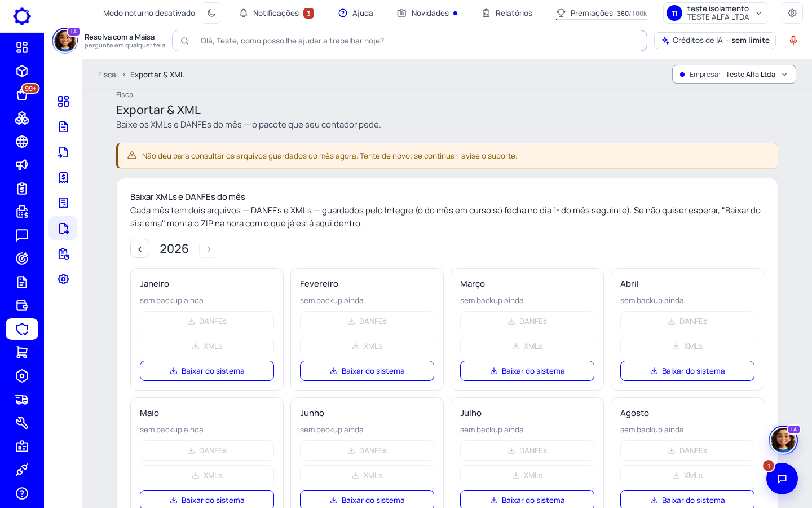Open the clipboard with clock icon in inner sidebar

tap(63, 253)
